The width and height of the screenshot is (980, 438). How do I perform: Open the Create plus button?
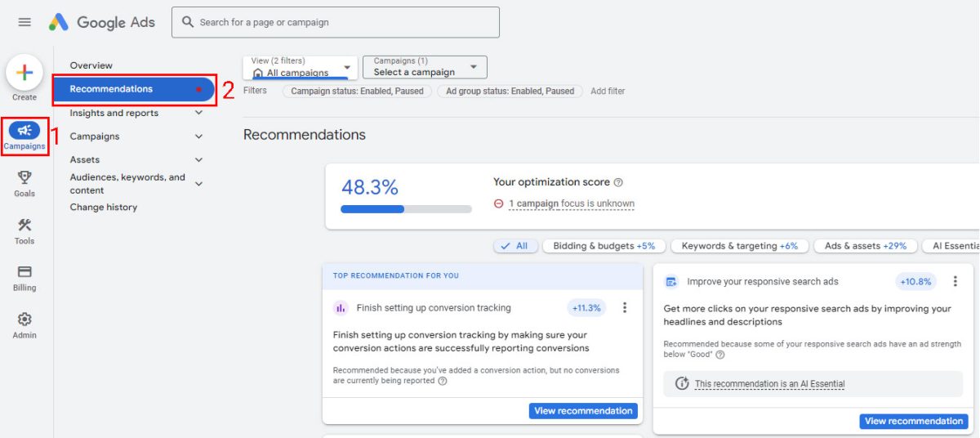click(24, 73)
